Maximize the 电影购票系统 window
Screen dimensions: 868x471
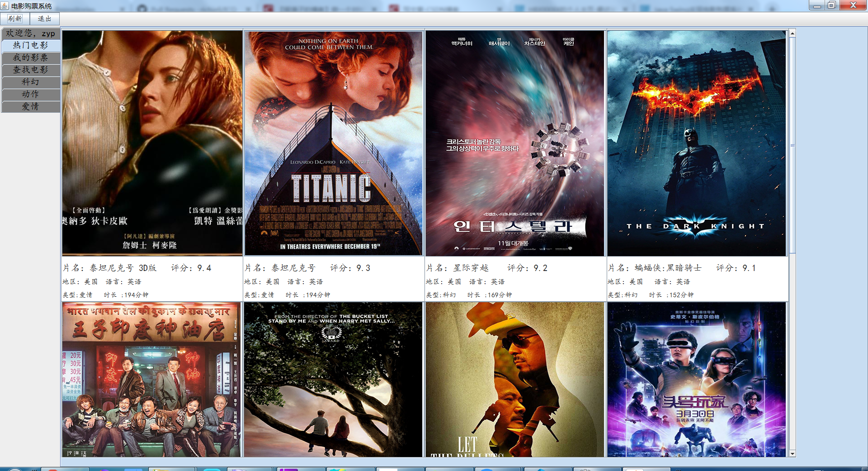(x=832, y=5)
